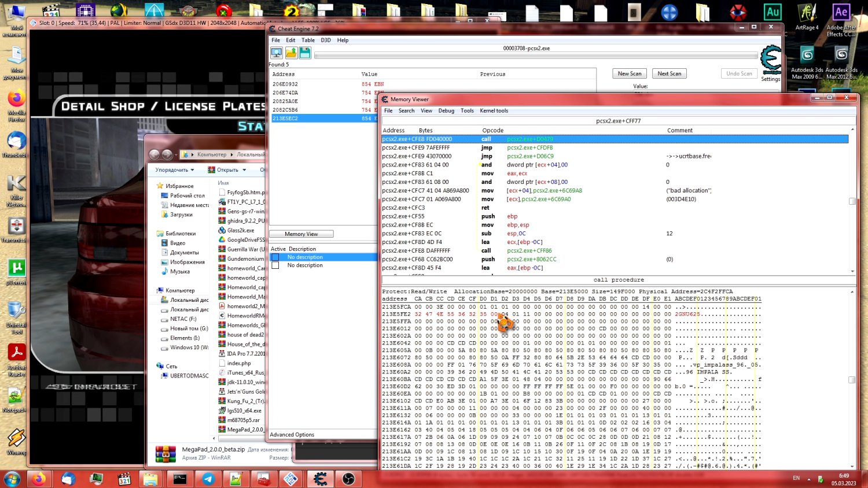The height and width of the screenshot is (488, 868).
Task: Open Media Player Classic taskbar icon
Action: click(x=124, y=479)
